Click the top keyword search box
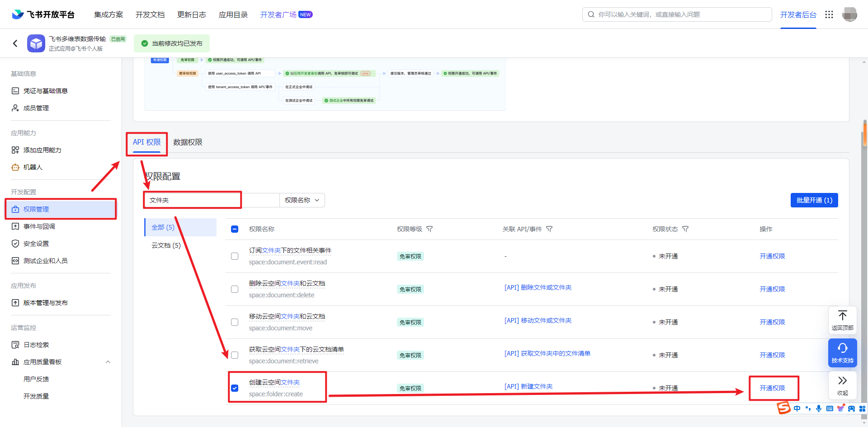This screenshot has width=868, height=427. pos(677,14)
